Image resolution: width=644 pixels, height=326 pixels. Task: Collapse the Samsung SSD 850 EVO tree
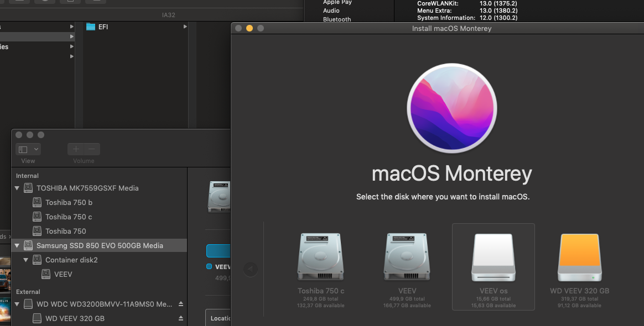(x=17, y=246)
